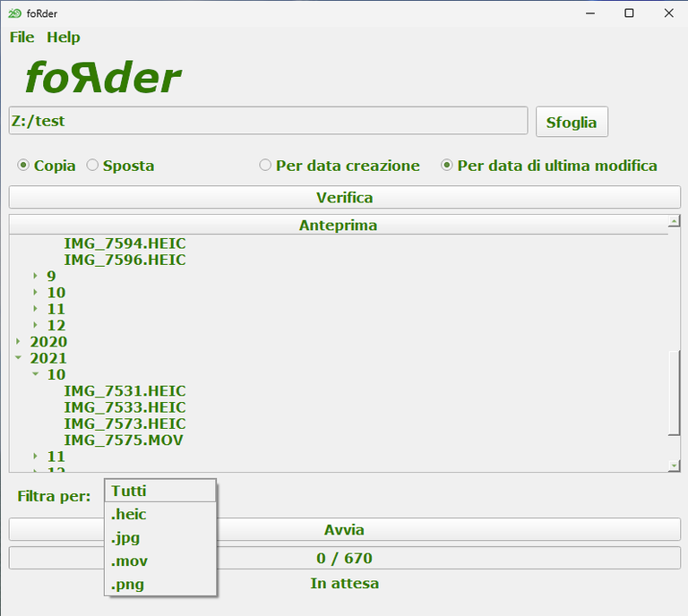Collapse the 2021 year node
Screen dimensions: 688x616
click(x=18, y=358)
